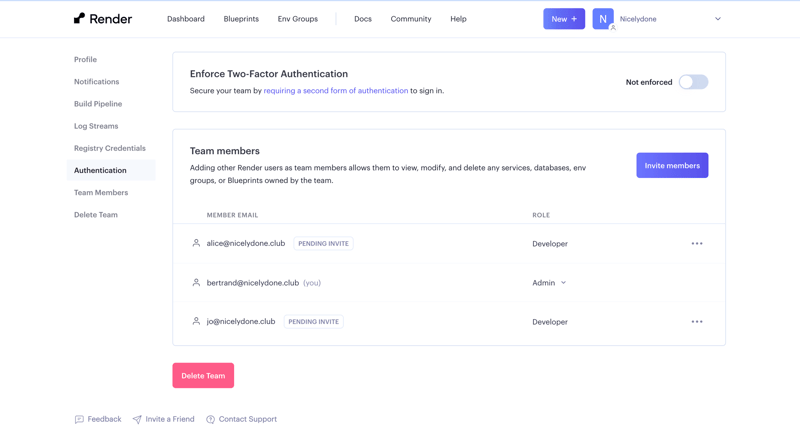This screenshot has height=442, width=800.
Task: Open the Help menu item
Action: 458,19
